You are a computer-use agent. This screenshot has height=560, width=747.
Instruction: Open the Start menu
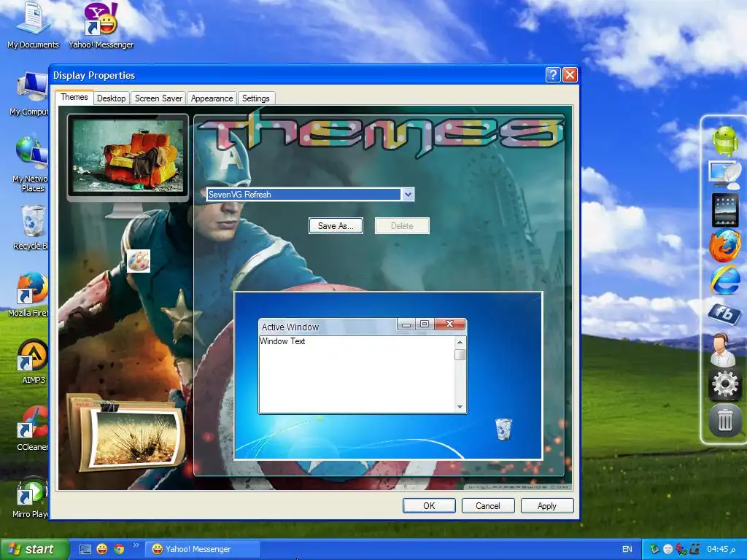point(34,549)
